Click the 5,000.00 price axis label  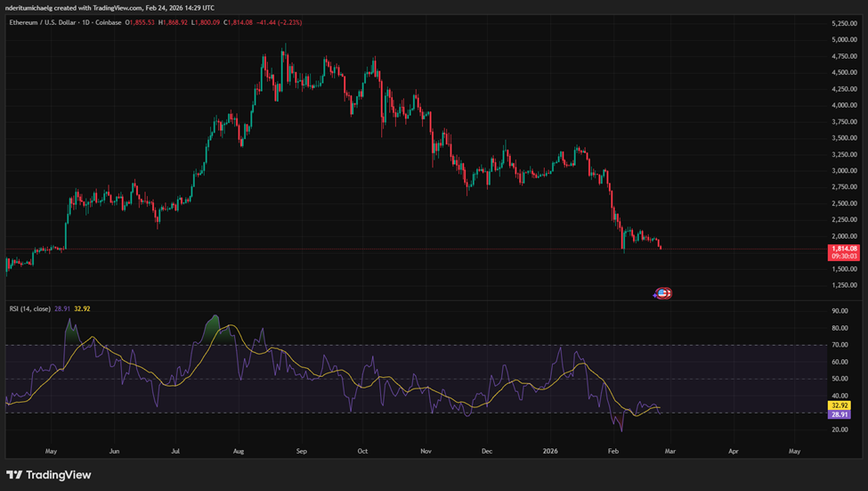(x=844, y=40)
